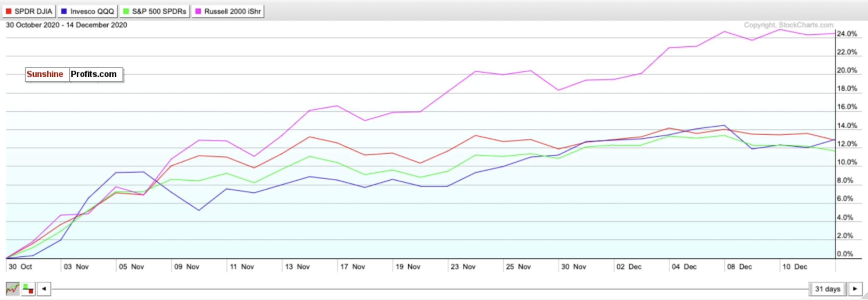Click the 6.0% axis label

(x=845, y=199)
